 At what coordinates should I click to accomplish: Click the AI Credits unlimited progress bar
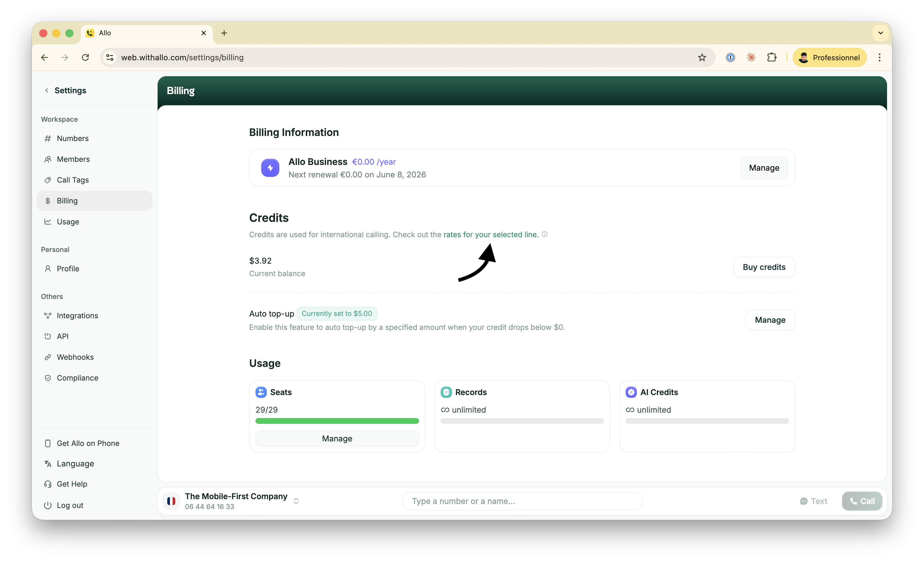click(x=707, y=421)
